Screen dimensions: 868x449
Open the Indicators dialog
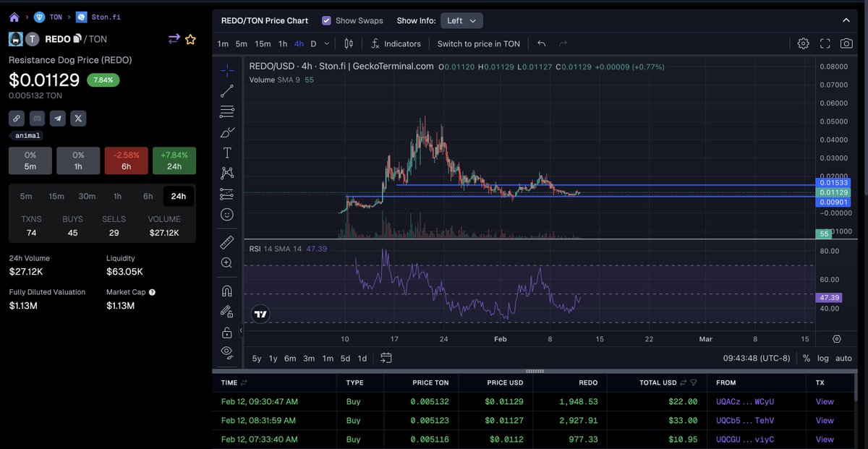coord(396,43)
